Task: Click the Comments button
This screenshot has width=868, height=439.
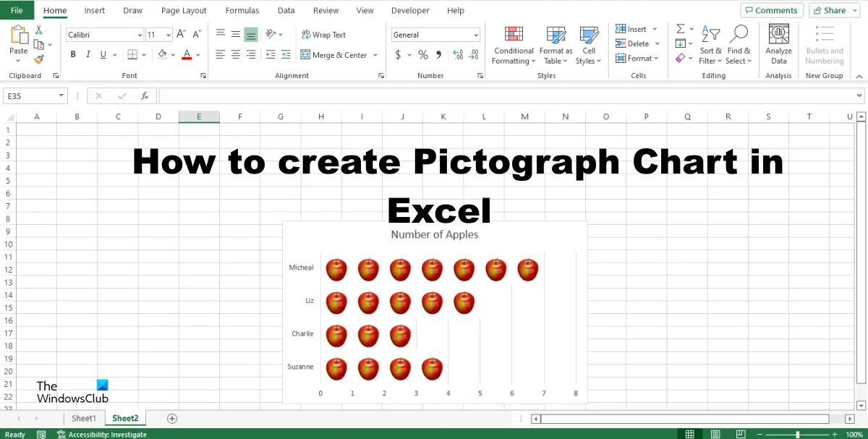Action: coord(770,10)
